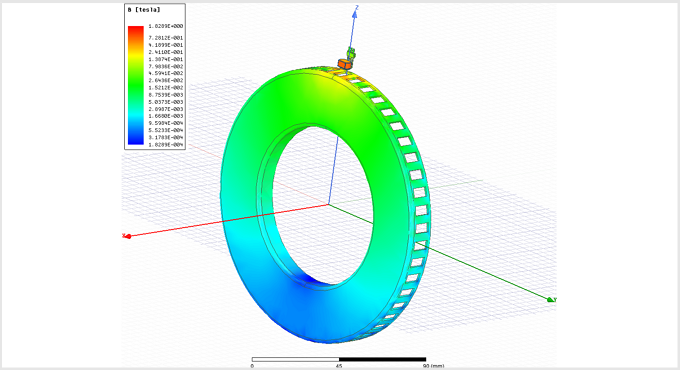Image resolution: width=680 pixels, height=370 pixels.
Task: Click the scale bar label '90 (mm)'
Action: coord(434,366)
